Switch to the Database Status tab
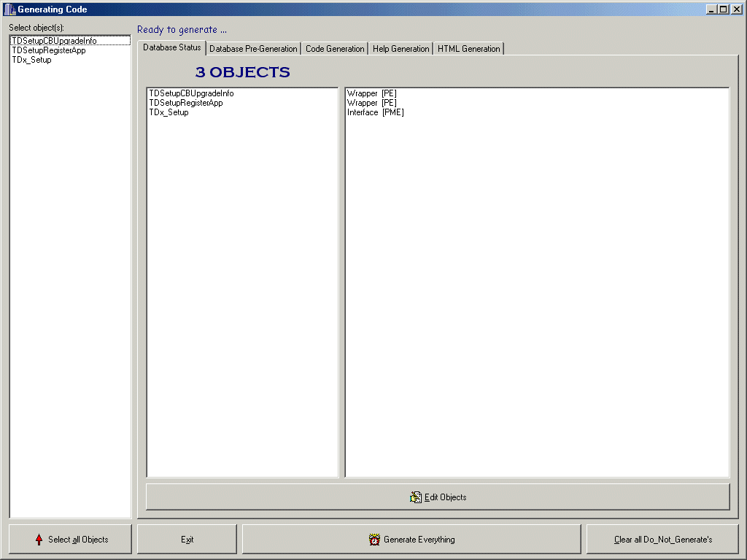 (x=171, y=47)
